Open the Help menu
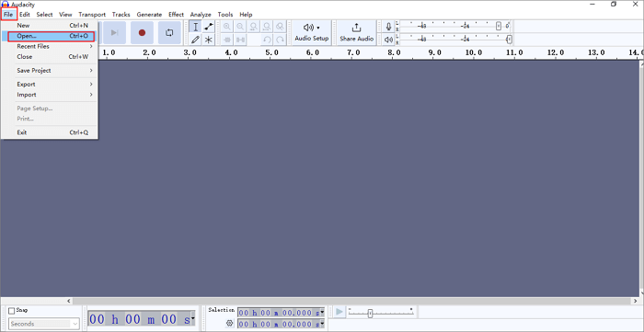Image resolution: width=644 pixels, height=332 pixels. pos(246,15)
